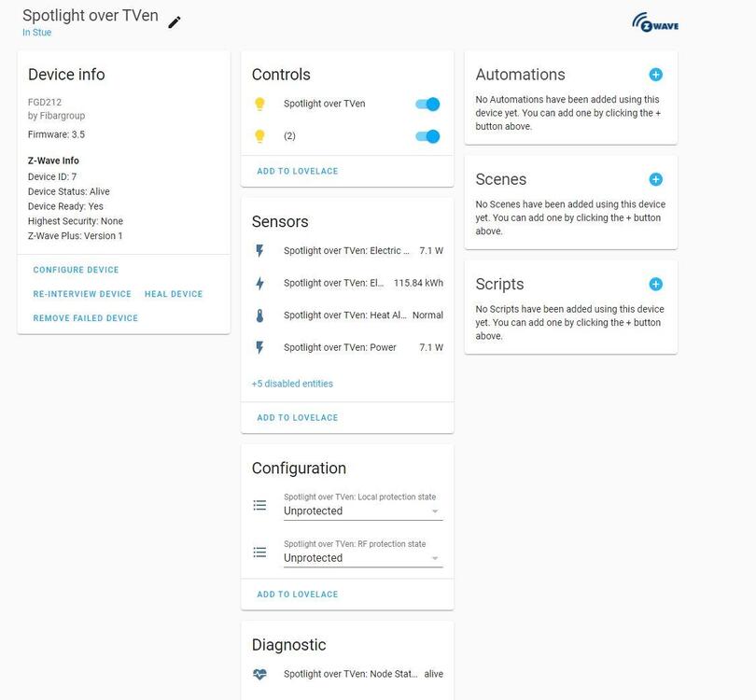Click the Z-Wave logo icon
Screen dimensions: 756x700
click(655, 22)
